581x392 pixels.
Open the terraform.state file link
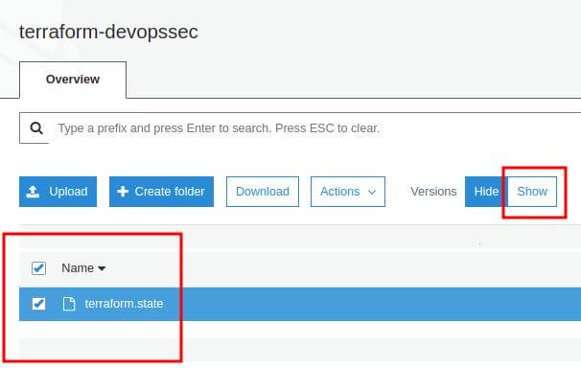(124, 304)
